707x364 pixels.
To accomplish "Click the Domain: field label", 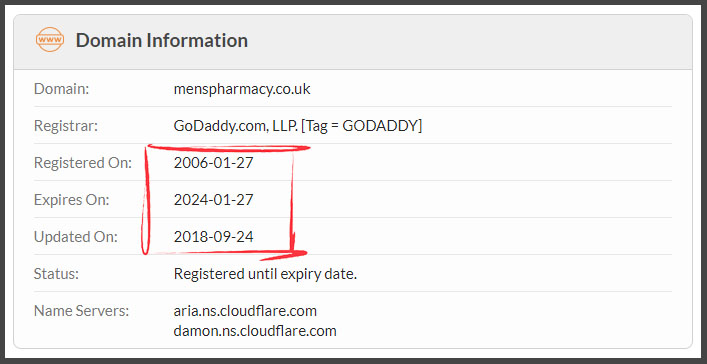I will (61, 89).
